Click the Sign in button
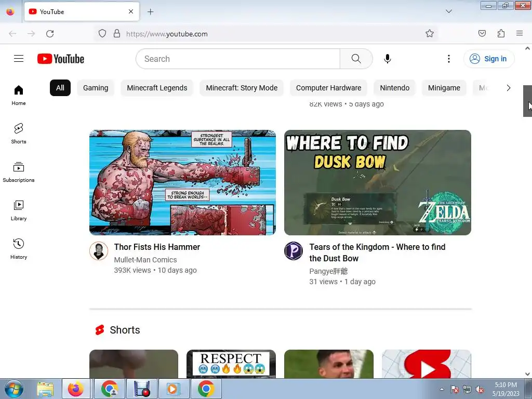The height and width of the screenshot is (399, 532). [488, 59]
